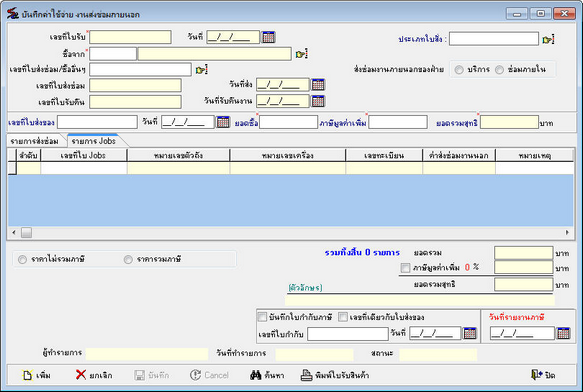Click the receipt วันที่ date field at top

coord(233,37)
